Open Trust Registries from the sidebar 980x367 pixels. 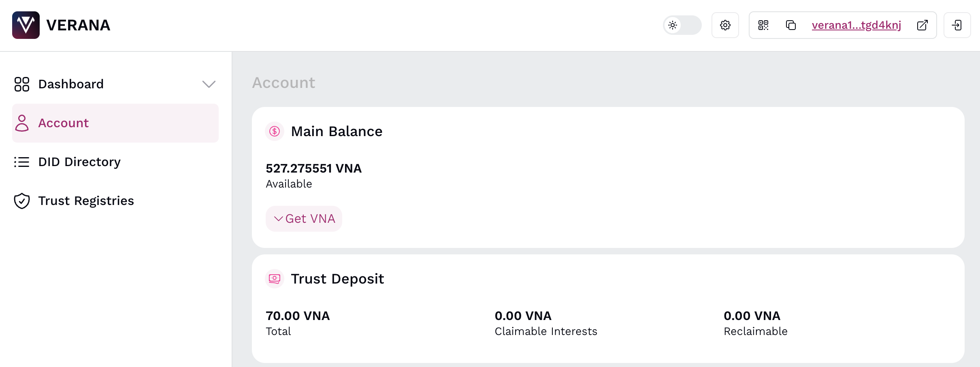(x=86, y=200)
